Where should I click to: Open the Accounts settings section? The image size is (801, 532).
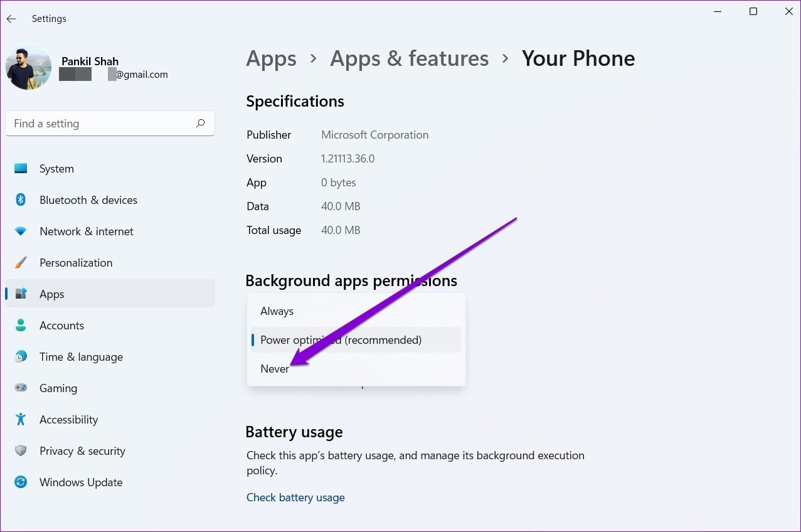tap(61, 326)
